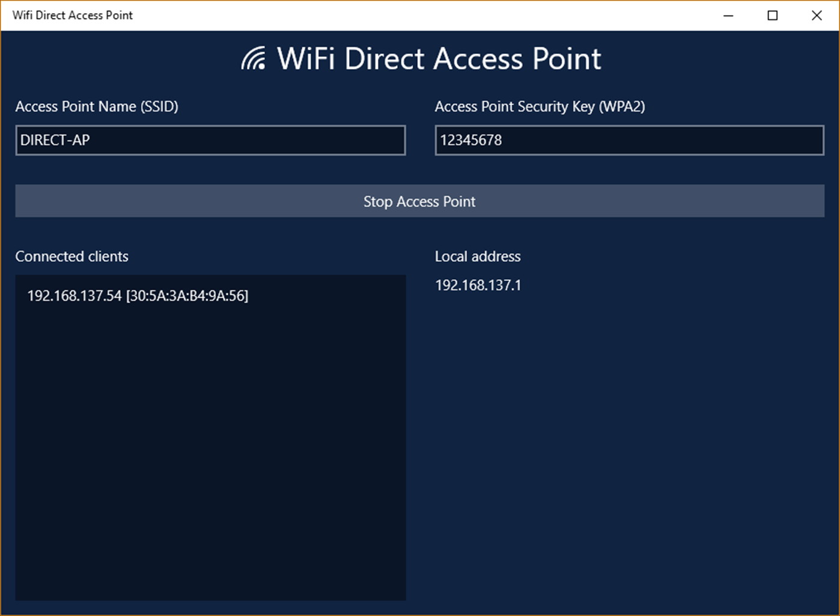The image size is (840, 616).
Task: Click the Access Point Security Key (WPA2) label
Action: [540, 106]
